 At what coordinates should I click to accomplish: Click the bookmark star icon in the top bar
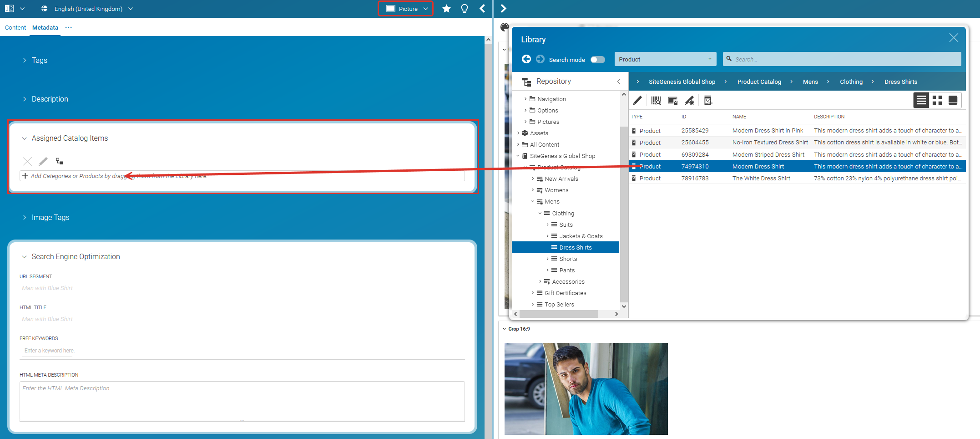pyautogui.click(x=446, y=8)
